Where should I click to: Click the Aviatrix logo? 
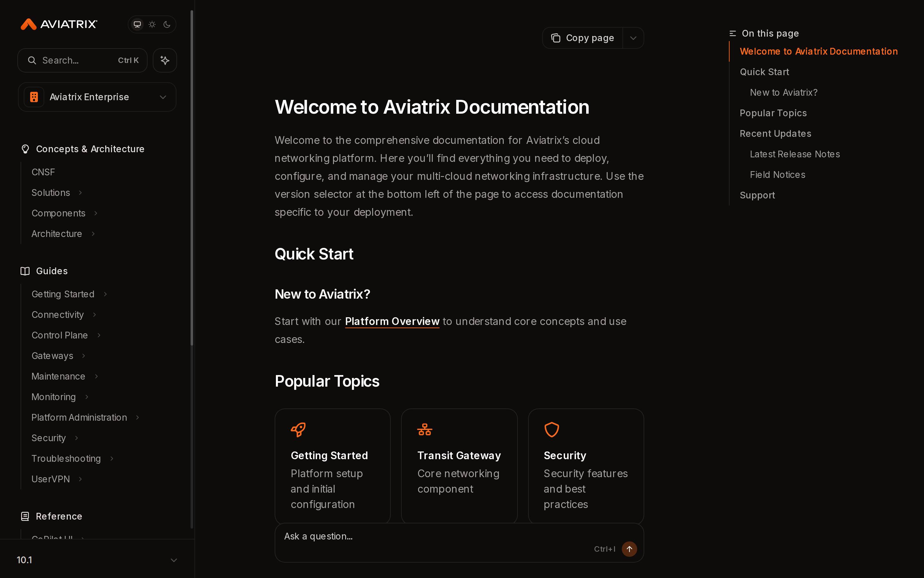pos(59,24)
